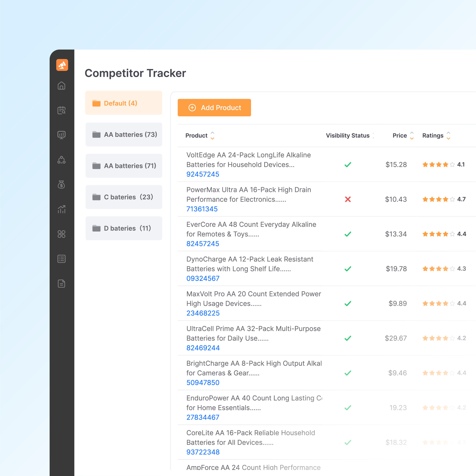Click the green check for VoltEdge product
The height and width of the screenshot is (476, 476).
click(348, 165)
